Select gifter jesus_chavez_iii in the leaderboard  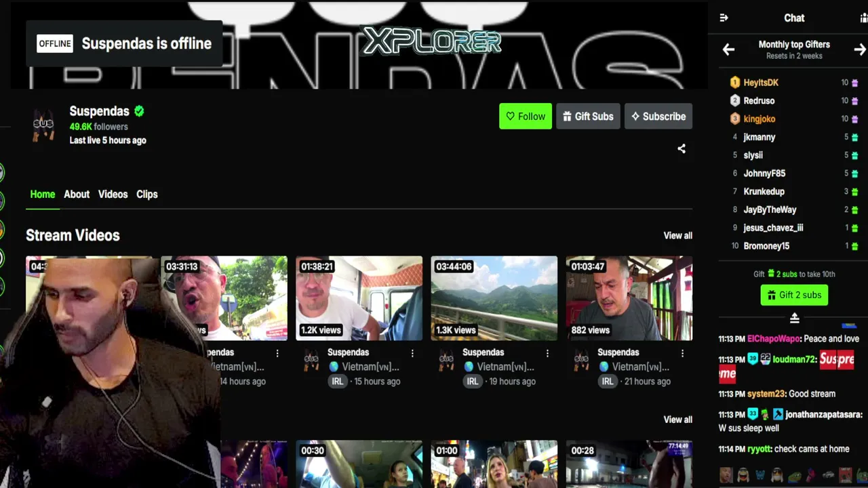click(774, 228)
